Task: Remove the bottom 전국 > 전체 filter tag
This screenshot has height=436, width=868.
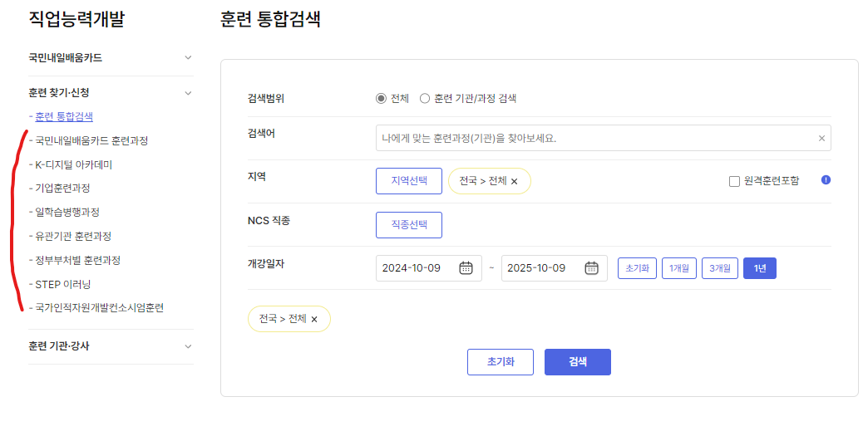Action: [314, 320]
